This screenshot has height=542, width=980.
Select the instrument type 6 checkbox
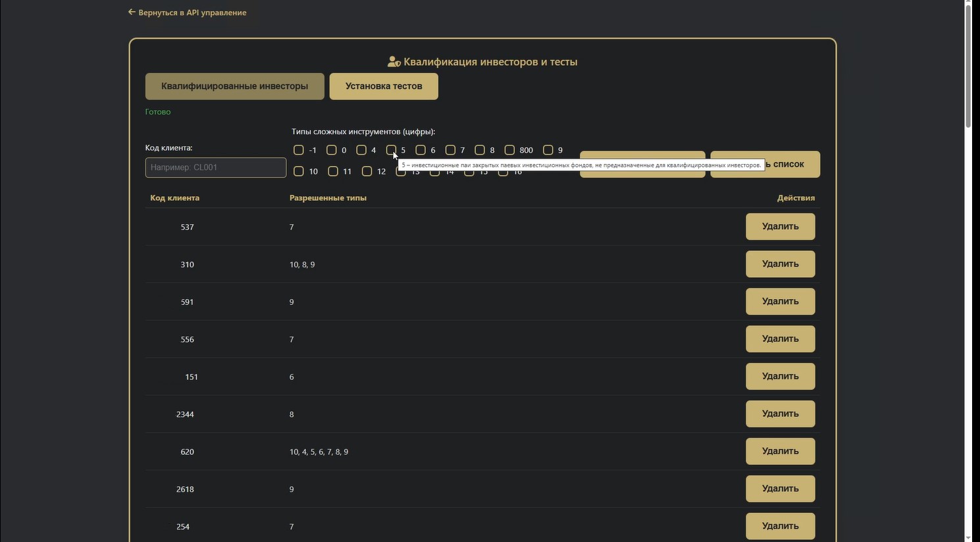pyautogui.click(x=421, y=150)
